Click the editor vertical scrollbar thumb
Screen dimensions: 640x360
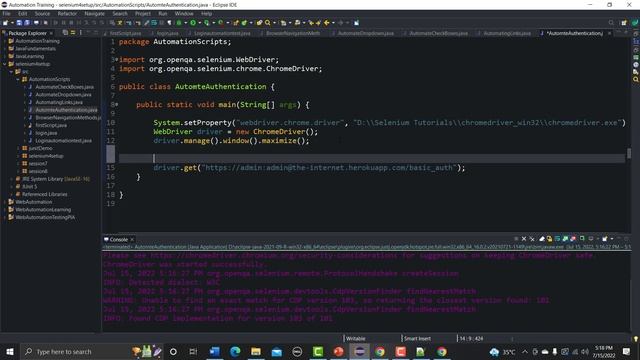click(629, 153)
